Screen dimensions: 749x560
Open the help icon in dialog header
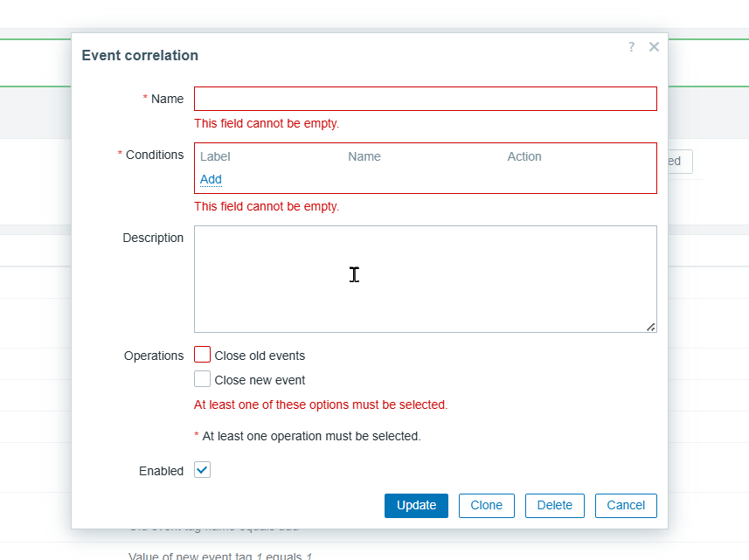coord(631,47)
